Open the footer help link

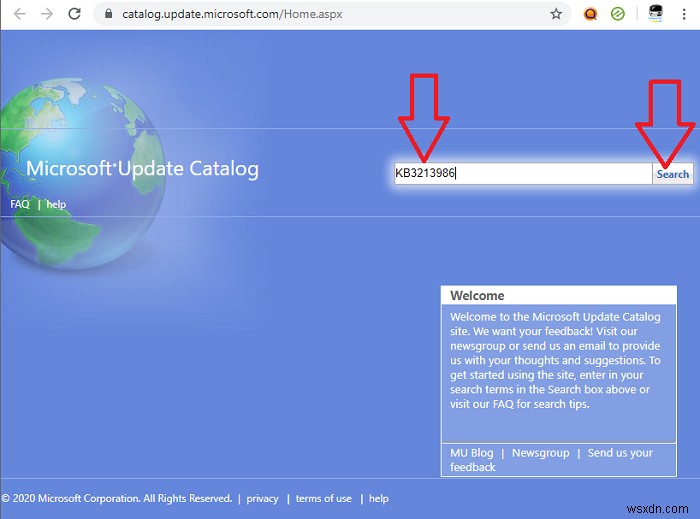coord(379,498)
